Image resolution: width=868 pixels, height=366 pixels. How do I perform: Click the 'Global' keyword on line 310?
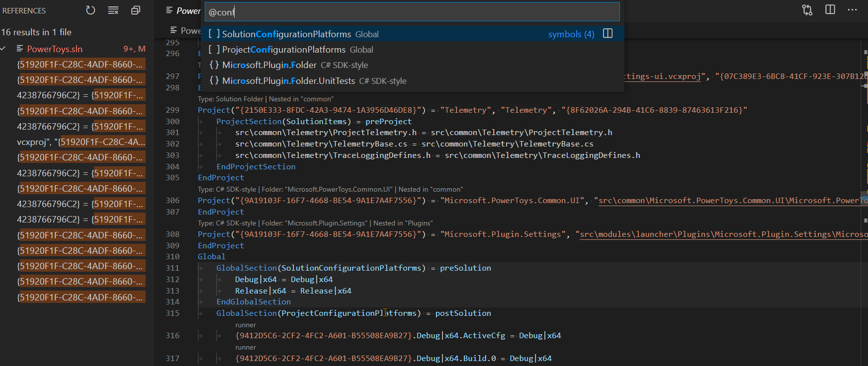pos(211,257)
